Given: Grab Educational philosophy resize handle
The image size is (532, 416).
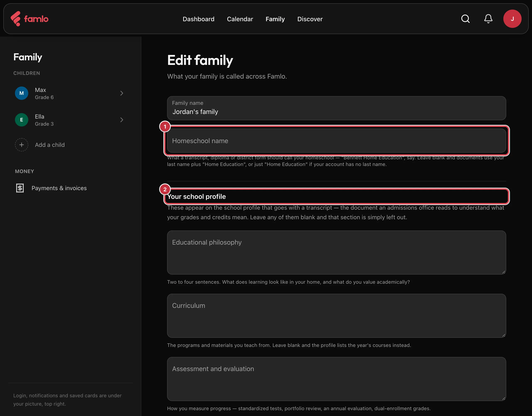Looking at the screenshot, I should [504, 272].
